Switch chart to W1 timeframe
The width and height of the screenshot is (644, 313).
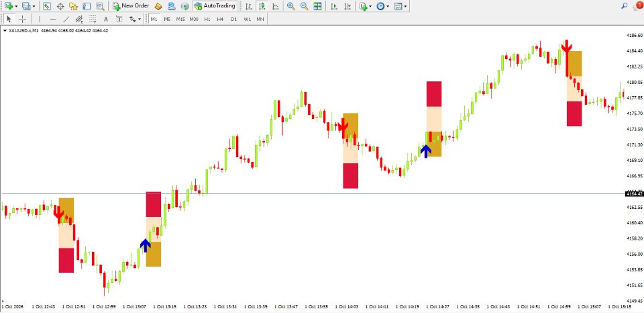tap(248, 19)
